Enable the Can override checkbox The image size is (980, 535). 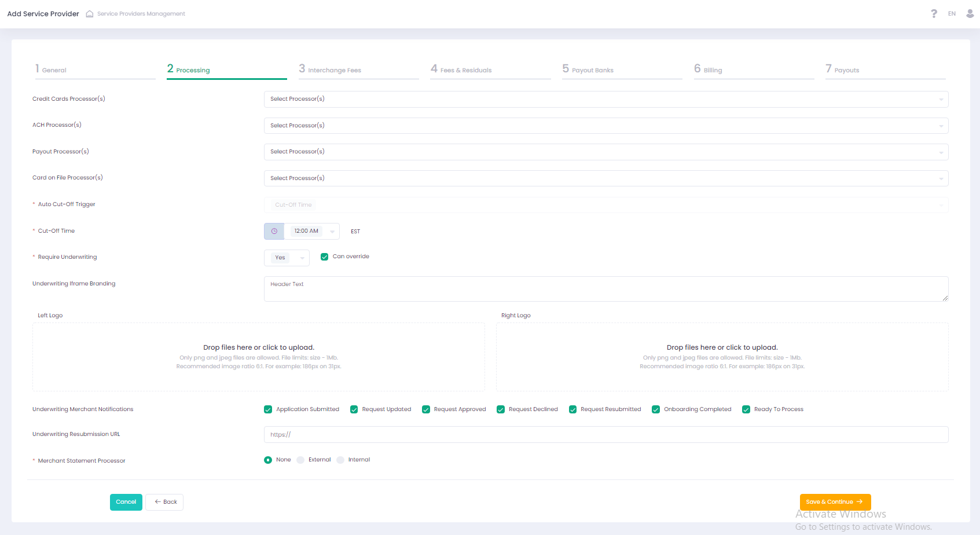325,256
